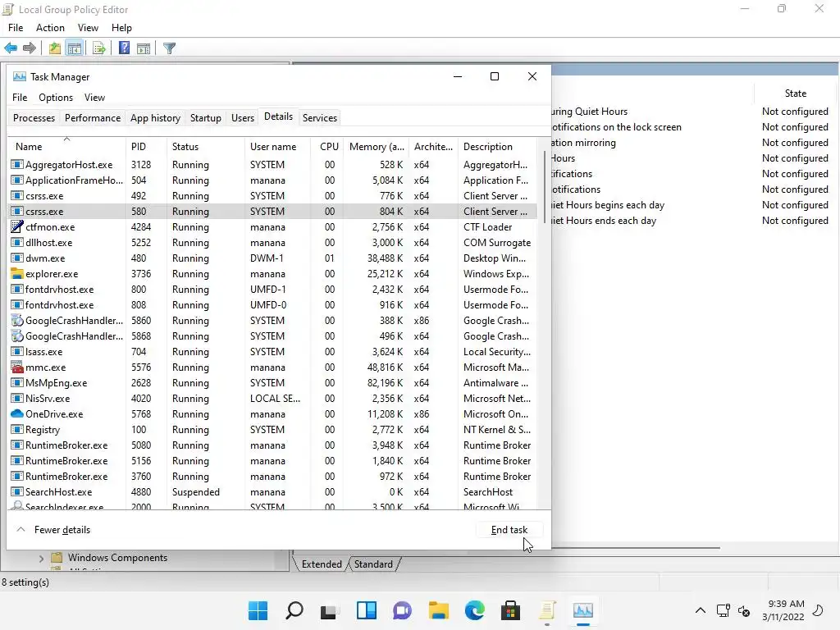The image size is (840, 630).
Task: Open notifications moon icon in tray
Action: pos(818,610)
